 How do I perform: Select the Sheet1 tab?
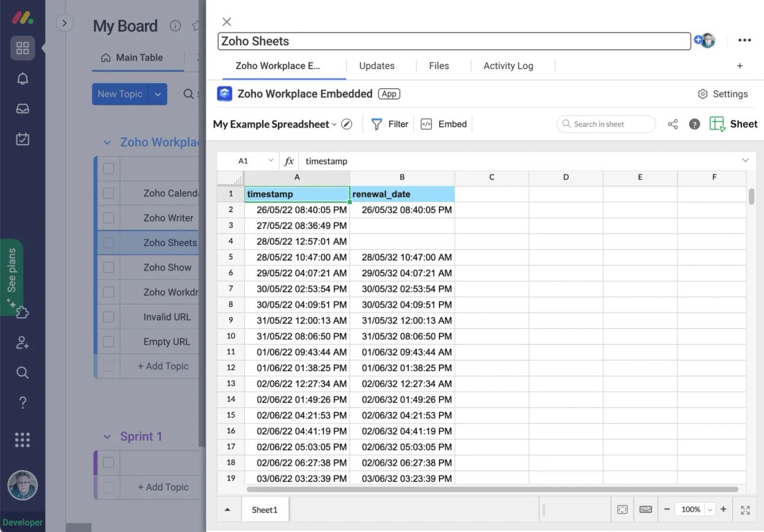tap(264, 509)
